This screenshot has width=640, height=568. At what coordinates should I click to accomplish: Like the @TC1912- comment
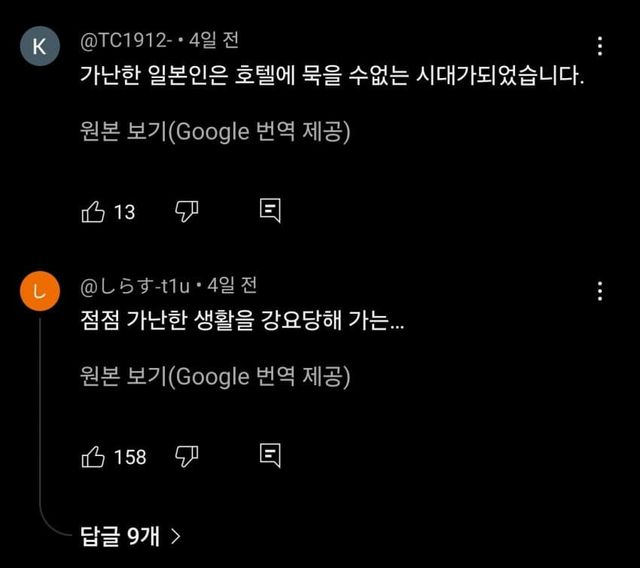point(93,211)
